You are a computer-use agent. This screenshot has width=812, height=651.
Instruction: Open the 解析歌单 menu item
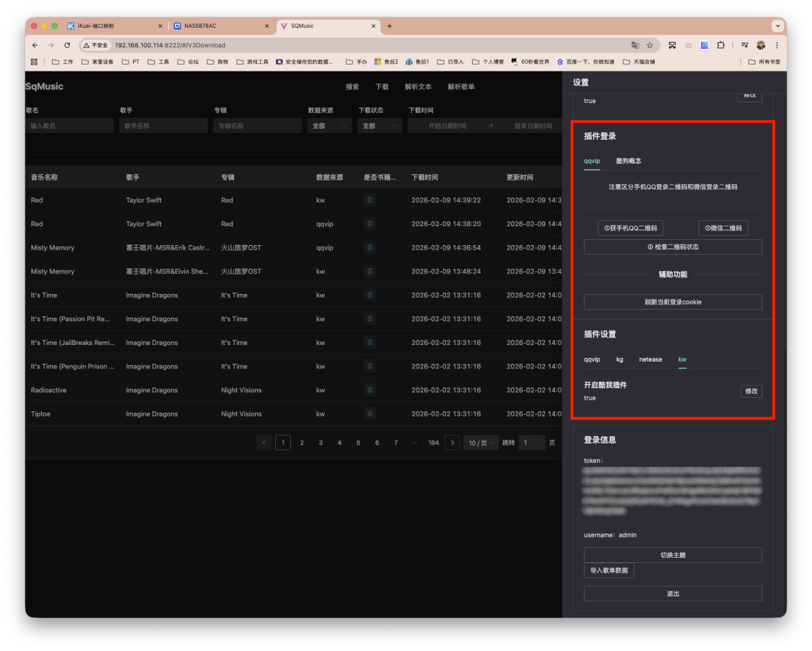click(461, 86)
